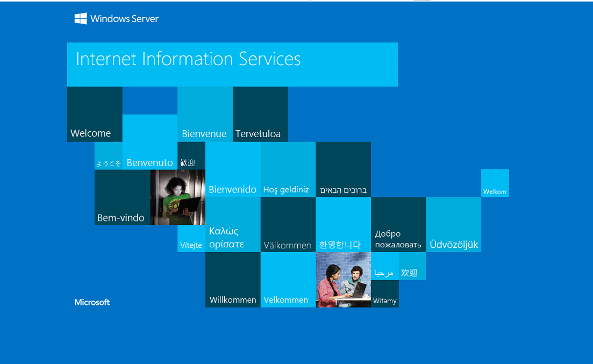Select the Willkommen tile
The image size is (593, 364).
click(233, 280)
